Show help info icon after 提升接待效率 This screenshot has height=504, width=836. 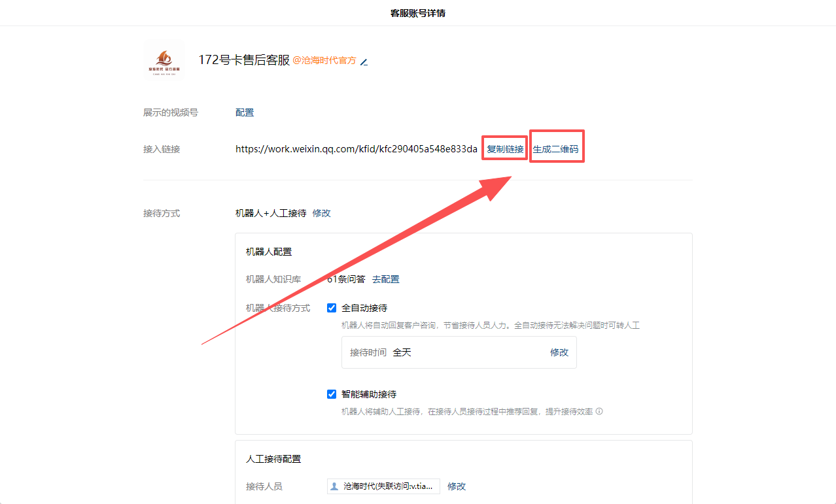pos(599,412)
